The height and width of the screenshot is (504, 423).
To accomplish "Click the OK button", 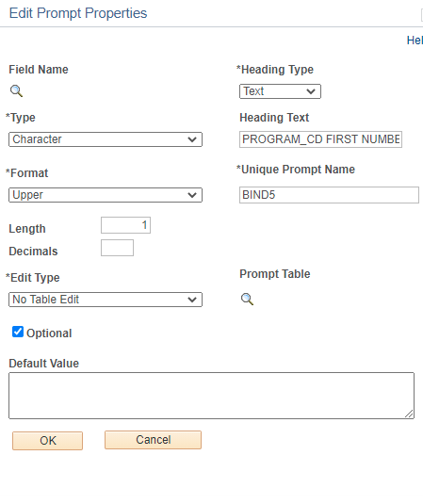I will click(47, 441).
